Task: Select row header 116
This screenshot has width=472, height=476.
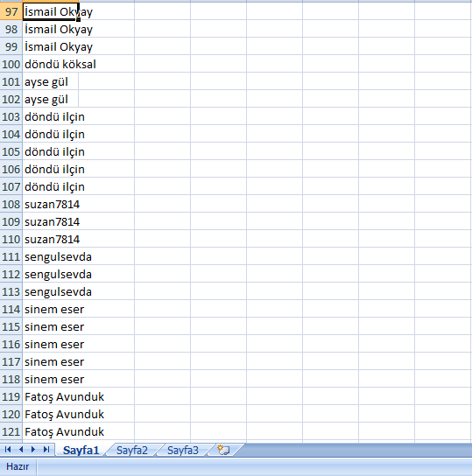Action: (11, 344)
